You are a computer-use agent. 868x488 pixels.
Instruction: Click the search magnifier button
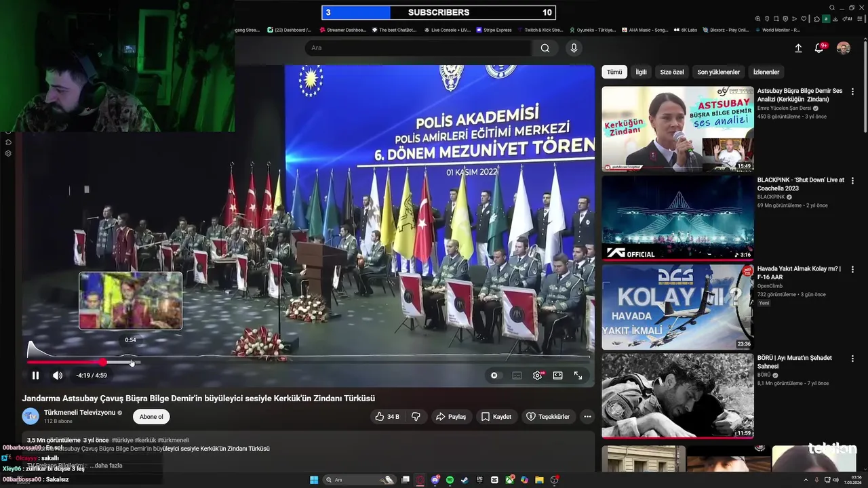(x=545, y=48)
